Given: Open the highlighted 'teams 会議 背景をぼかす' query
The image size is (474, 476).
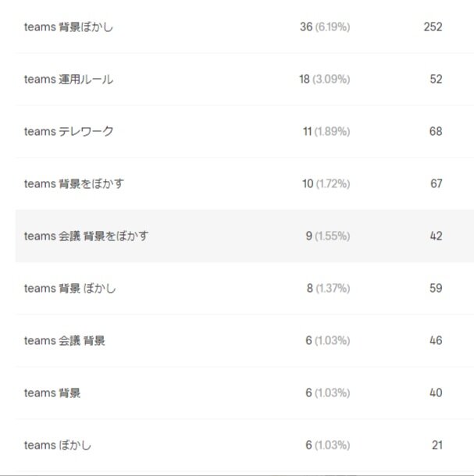Looking at the screenshot, I should point(86,236).
